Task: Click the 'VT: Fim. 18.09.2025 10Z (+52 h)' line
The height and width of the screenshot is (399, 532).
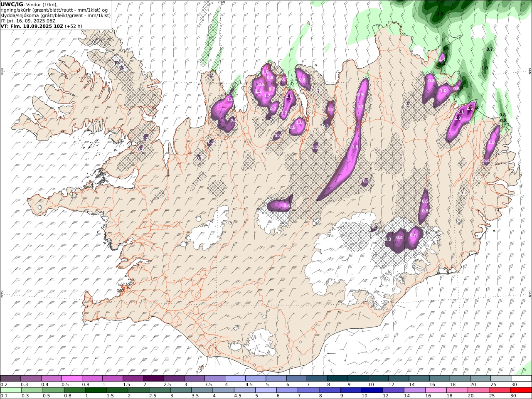Action: click(x=41, y=26)
